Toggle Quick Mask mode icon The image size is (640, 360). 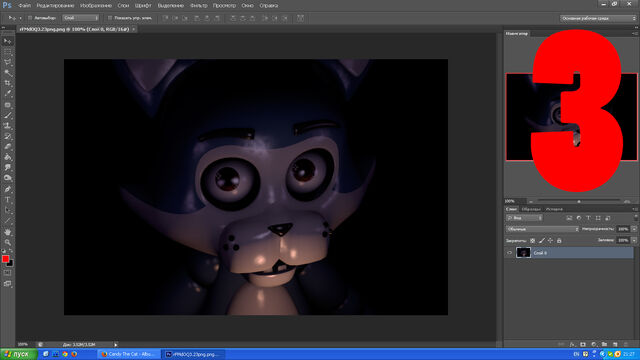click(x=8, y=273)
